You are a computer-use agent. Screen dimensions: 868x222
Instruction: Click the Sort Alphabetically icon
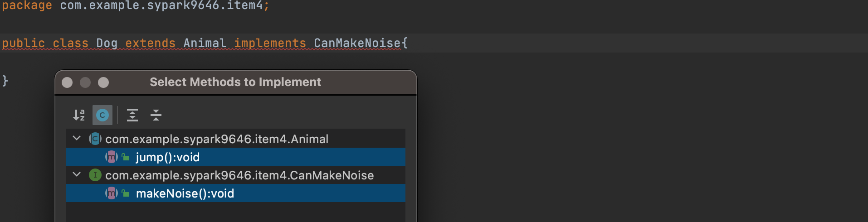click(x=79, y=115)
